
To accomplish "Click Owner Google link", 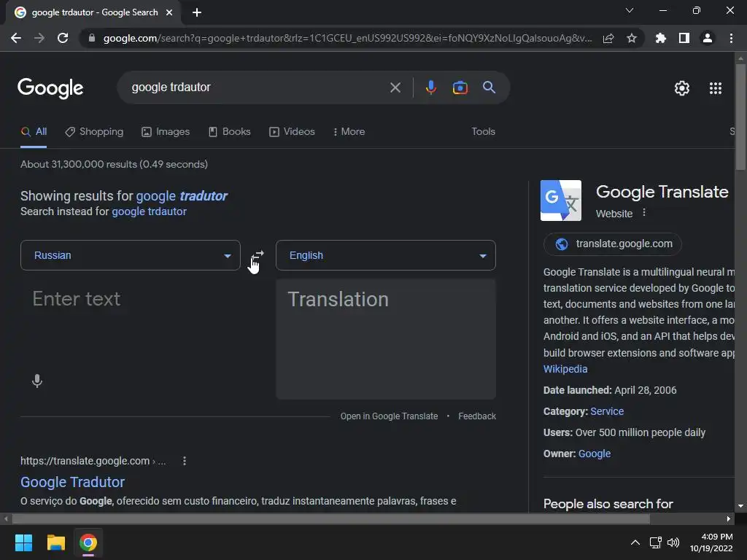I will pos(594,454).
